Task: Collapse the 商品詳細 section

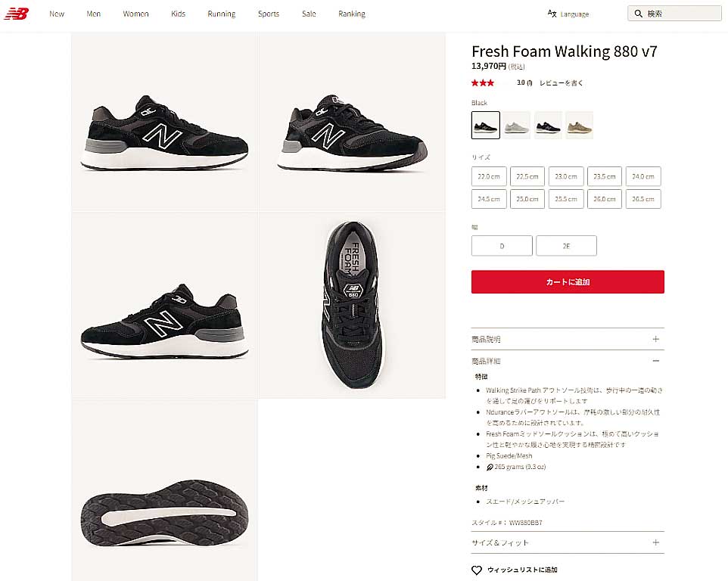Action: tap(655, 361)
